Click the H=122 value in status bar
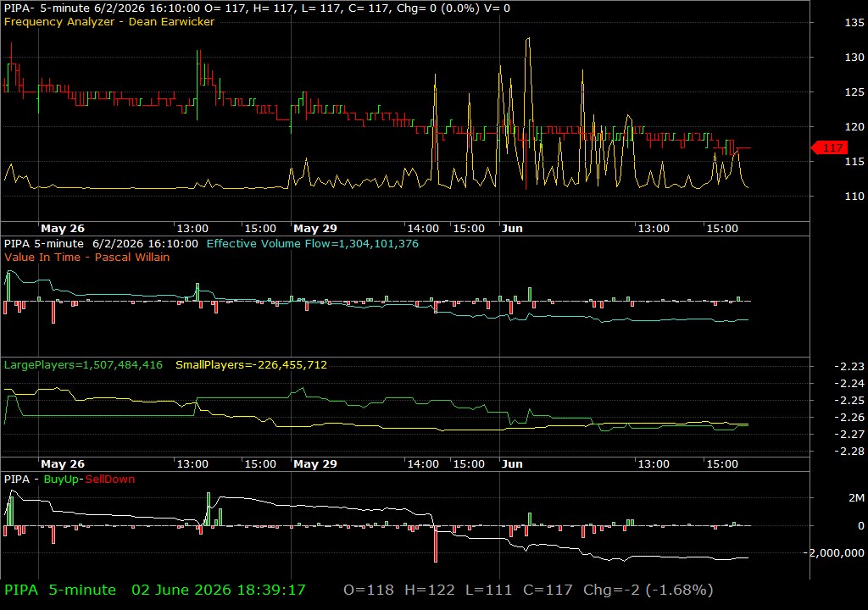 point(430,590)
